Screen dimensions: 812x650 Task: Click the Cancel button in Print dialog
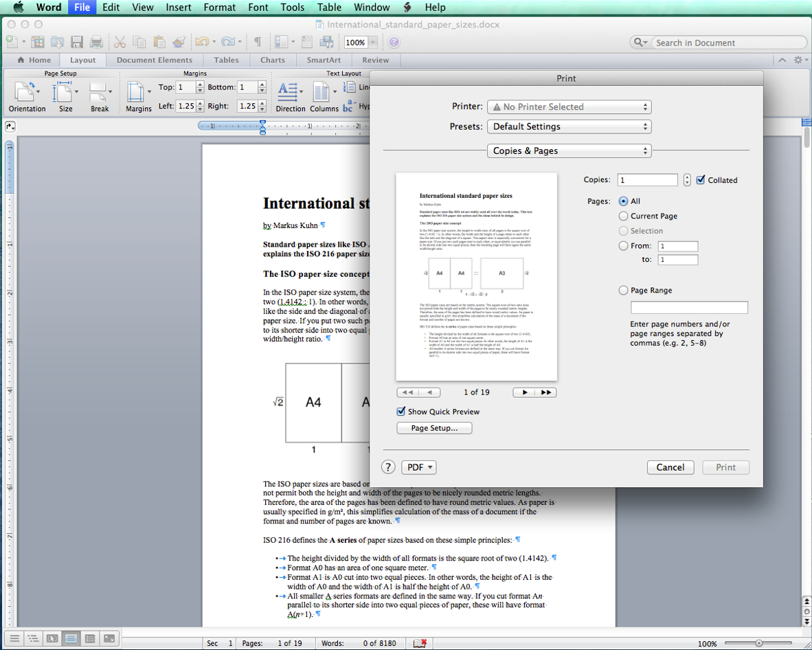coord(670,467)
